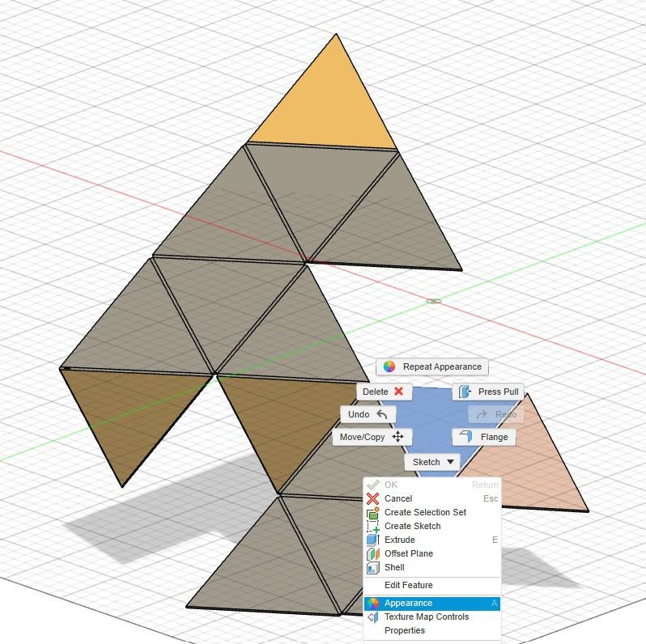The height and width of the screenshot is (644, 646).
Task: Click the disabled OK menu entry
Action: click(x=432, y=485)
